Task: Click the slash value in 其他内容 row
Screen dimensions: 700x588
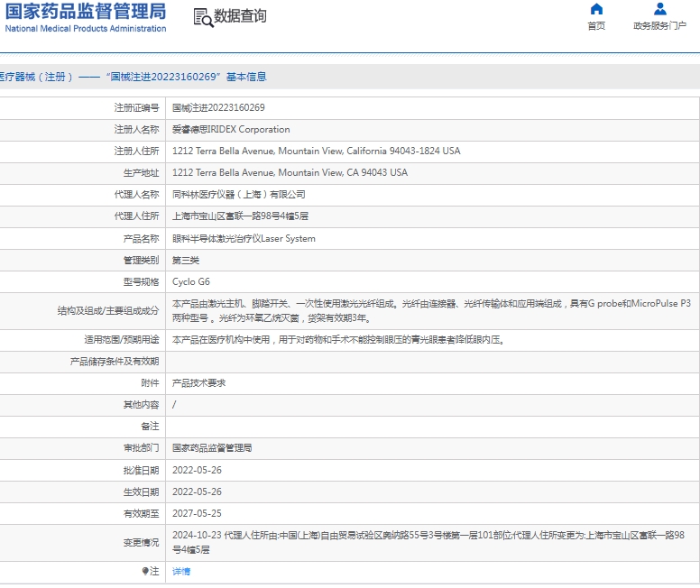Action: 174,405
